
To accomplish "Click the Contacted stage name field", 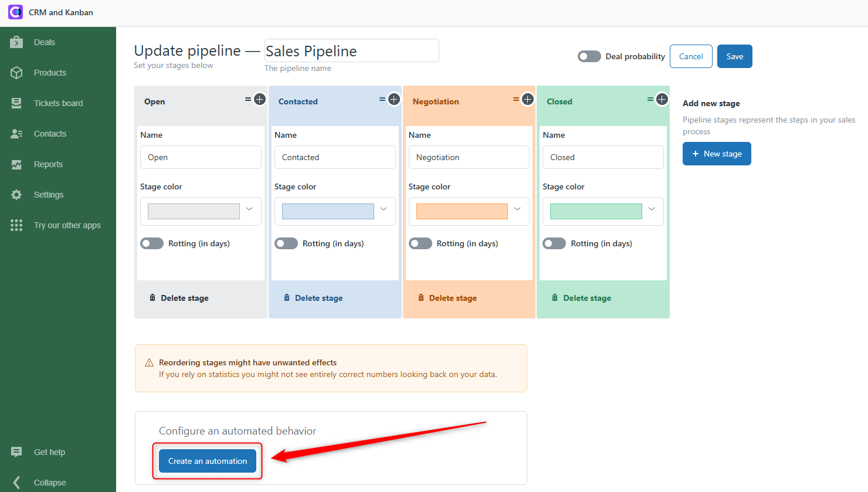I will 335,157.
